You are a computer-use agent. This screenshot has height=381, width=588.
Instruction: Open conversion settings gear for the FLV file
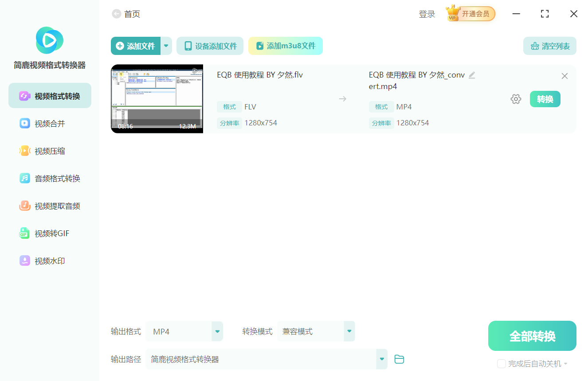coord(516,99)
